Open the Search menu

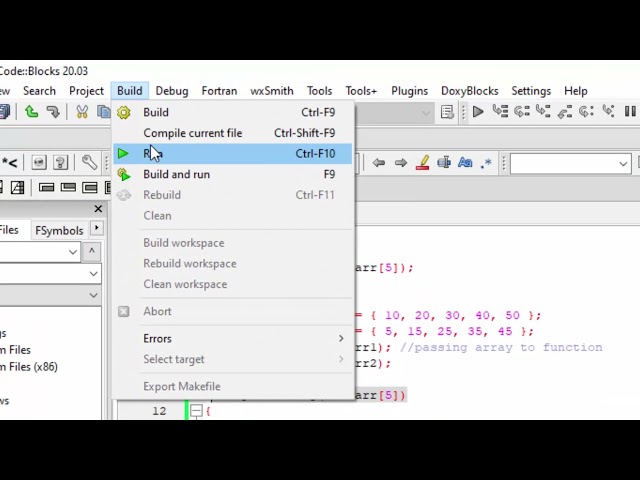coord(39,91)
